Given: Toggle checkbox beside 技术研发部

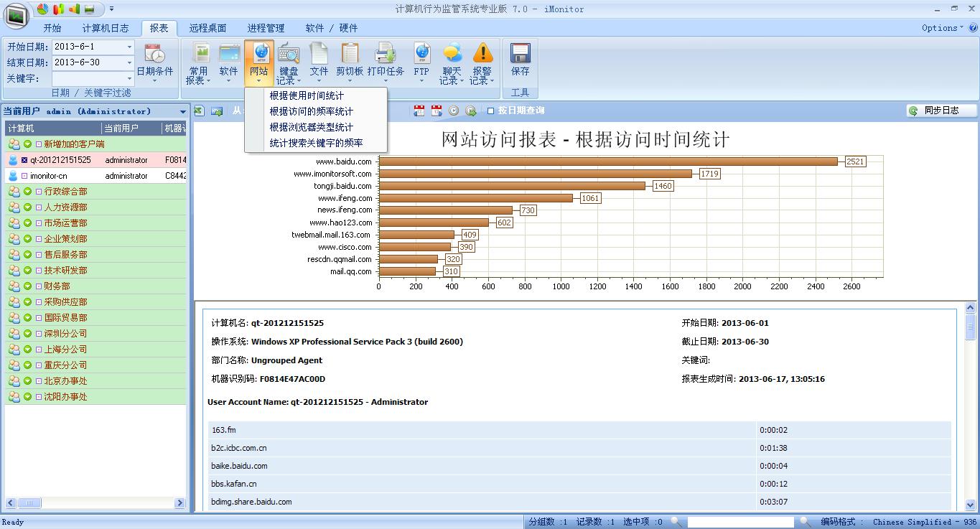Looking at the screenshot, I should pyautogui.click(x=39, y=271).
